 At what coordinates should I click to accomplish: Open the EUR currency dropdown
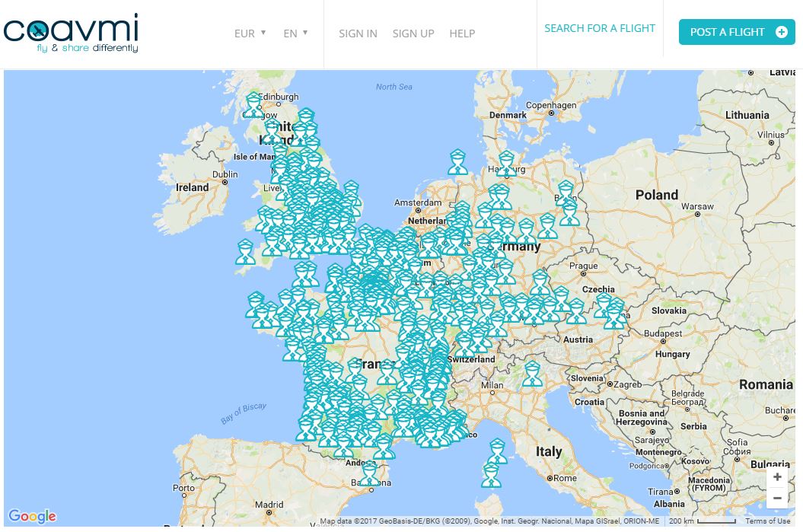250,33
